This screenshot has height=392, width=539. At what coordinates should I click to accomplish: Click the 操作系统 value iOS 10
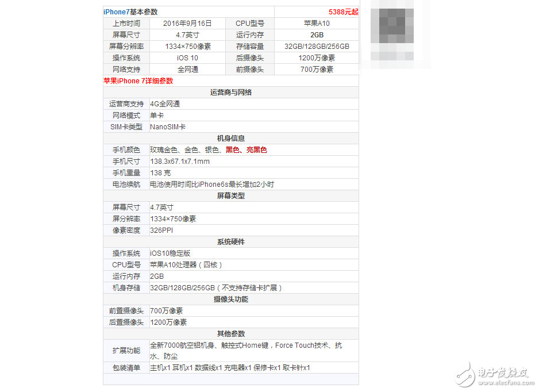(188, 57)
